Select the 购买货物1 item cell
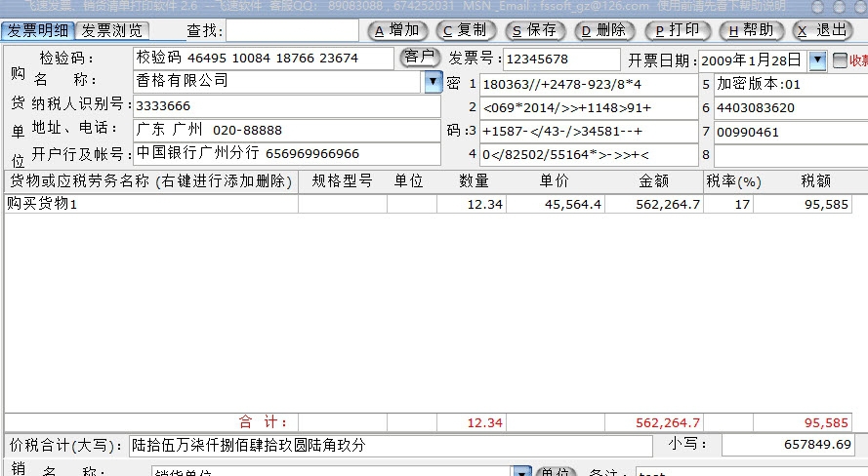Screen dimensions: 868x476 coord(151,204)
